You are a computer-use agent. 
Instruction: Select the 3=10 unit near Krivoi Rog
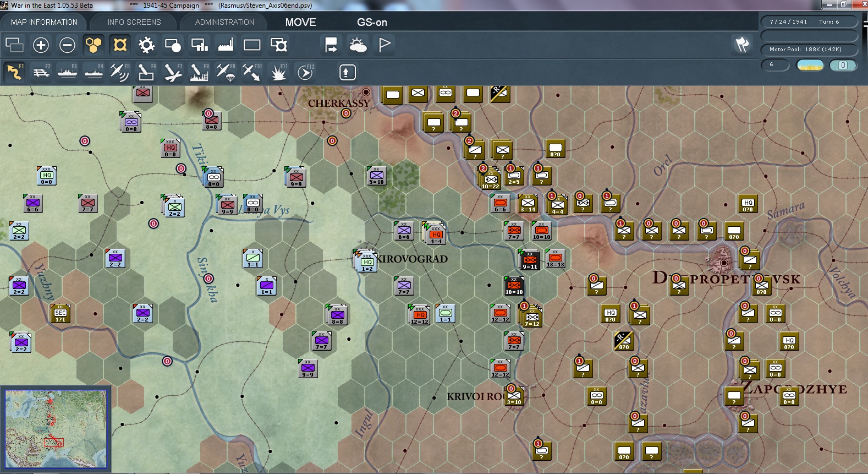514,396
